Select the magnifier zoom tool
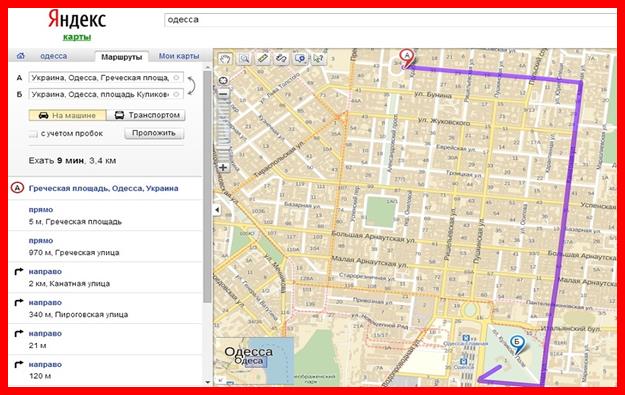This screenshot has height=395, width=625. coord(244,59)
